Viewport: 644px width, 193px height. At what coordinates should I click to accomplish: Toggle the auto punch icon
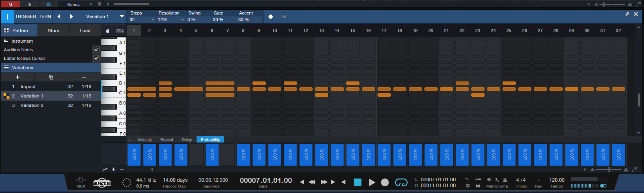coord(468,179)
